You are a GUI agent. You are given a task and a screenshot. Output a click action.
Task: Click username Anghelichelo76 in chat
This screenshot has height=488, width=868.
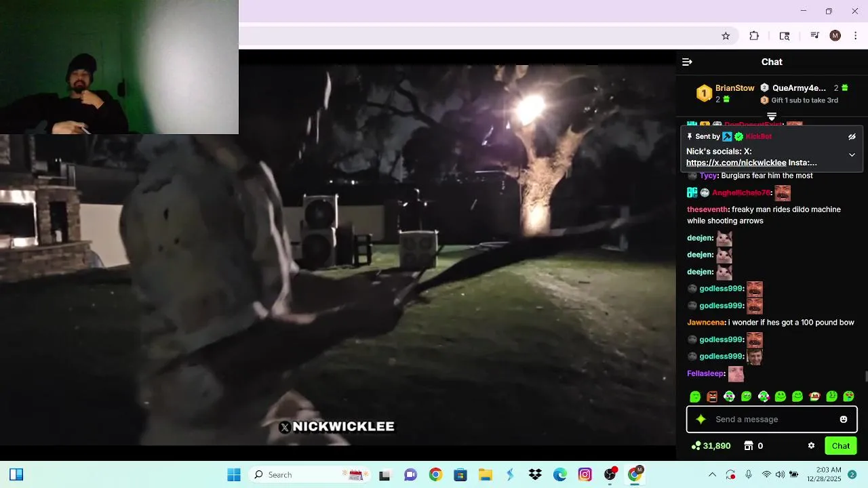(741, 193)
